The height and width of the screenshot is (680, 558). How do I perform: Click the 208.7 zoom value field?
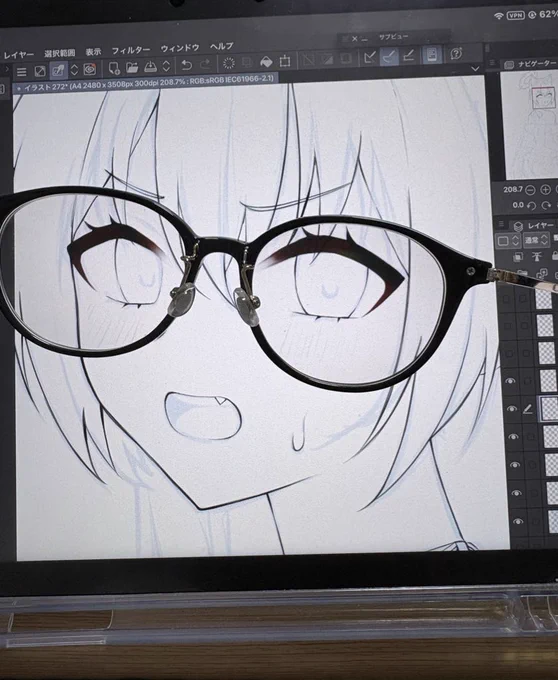pos(512,190)
